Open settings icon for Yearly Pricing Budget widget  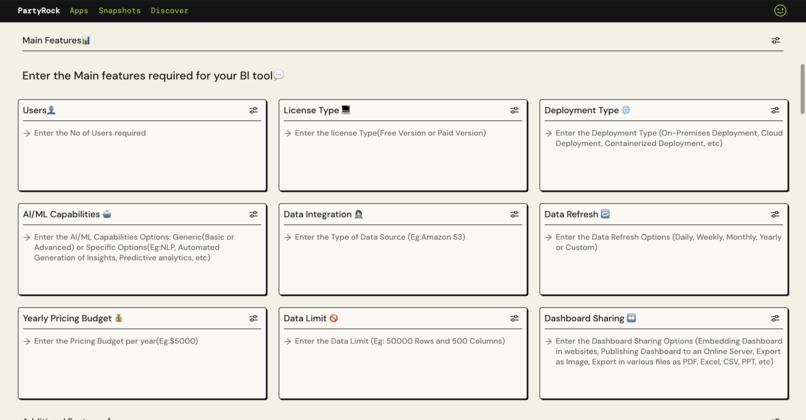[253, 318]
